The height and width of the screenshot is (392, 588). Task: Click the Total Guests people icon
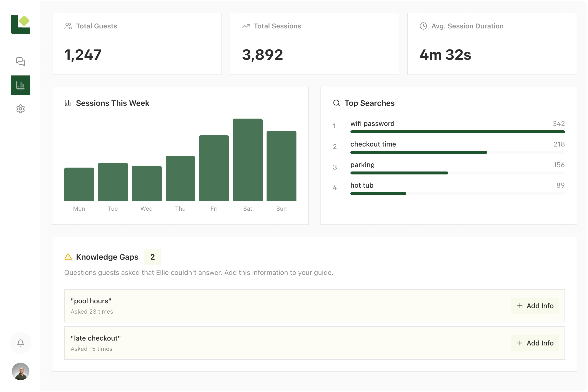(x=68, y=26)
